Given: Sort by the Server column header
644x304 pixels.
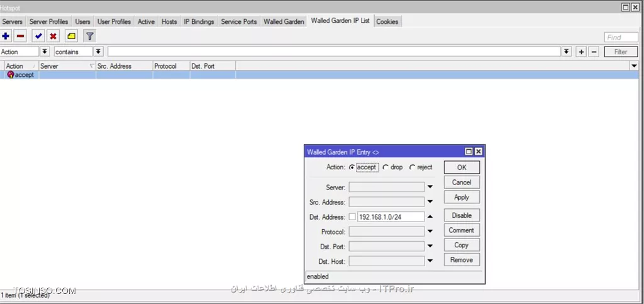Looking at the screenshot, I should tap(67, 65).
